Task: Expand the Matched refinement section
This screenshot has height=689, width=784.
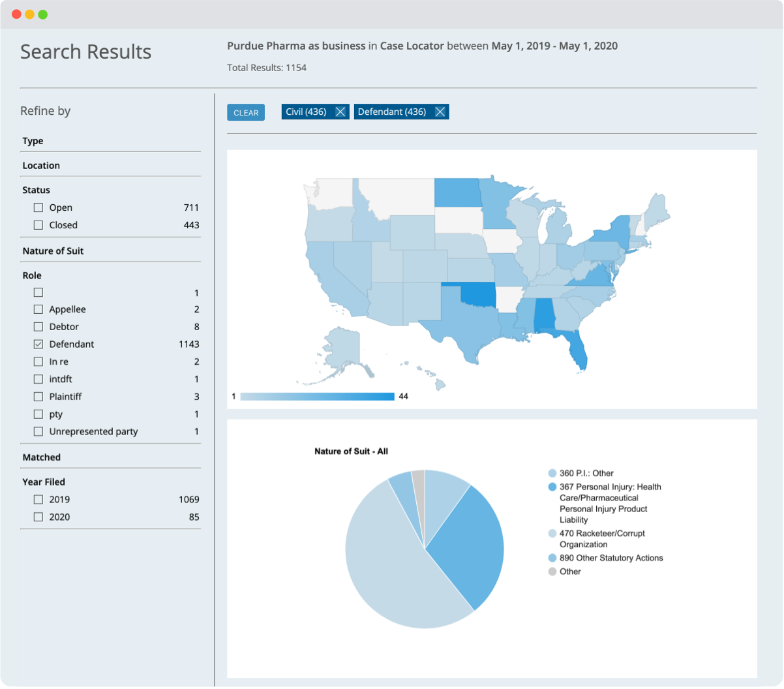Action: [x=42, y=457]
